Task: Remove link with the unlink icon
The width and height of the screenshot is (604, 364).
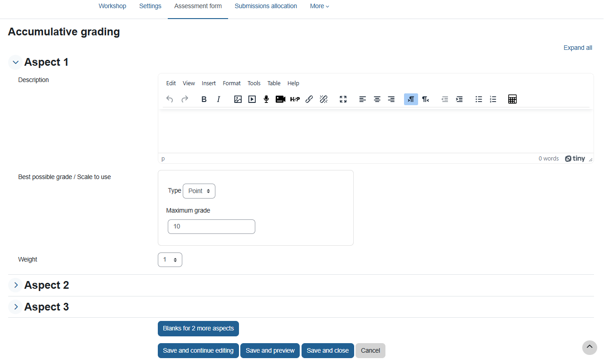Action: tap(324, 99)
